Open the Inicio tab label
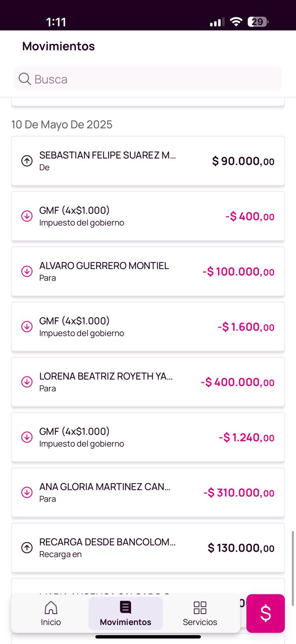The image size is (296, 644). click(51, 622)
